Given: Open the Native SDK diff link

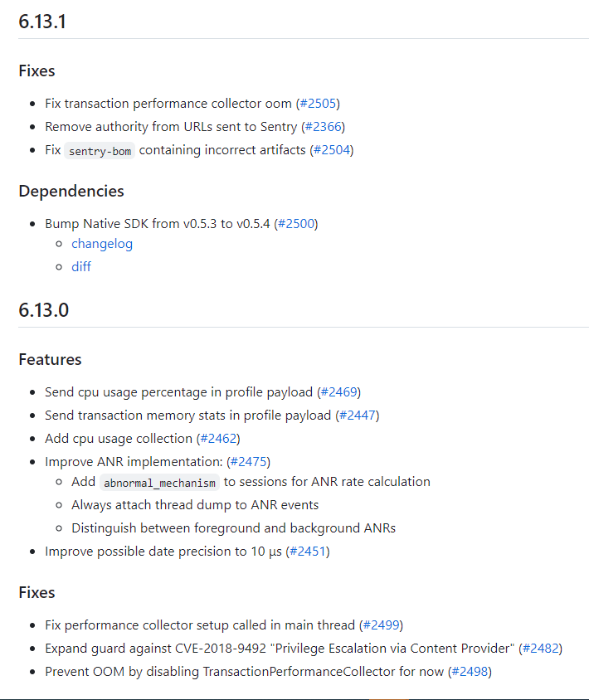Looking at the screenshot, I should coord(81,267).
